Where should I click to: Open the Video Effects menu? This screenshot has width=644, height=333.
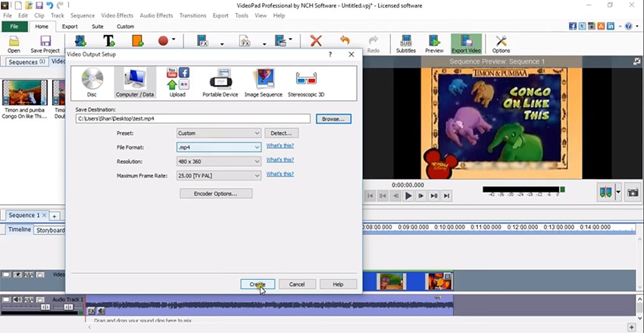(x=117, y=16)
